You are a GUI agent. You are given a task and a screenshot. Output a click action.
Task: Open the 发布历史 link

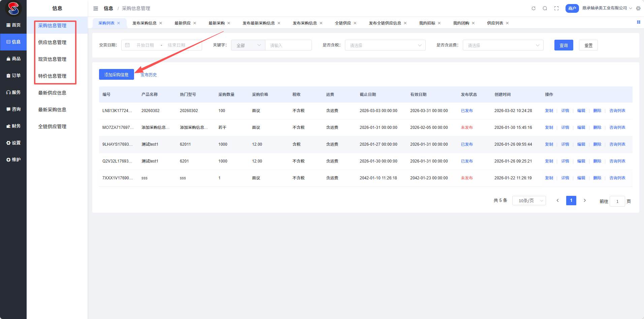pyautogui.click(x=149, y=75)
